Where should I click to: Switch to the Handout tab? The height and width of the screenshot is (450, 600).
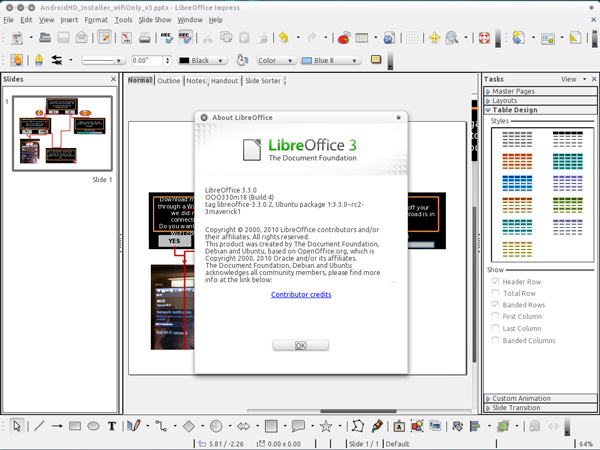(224, 81)
